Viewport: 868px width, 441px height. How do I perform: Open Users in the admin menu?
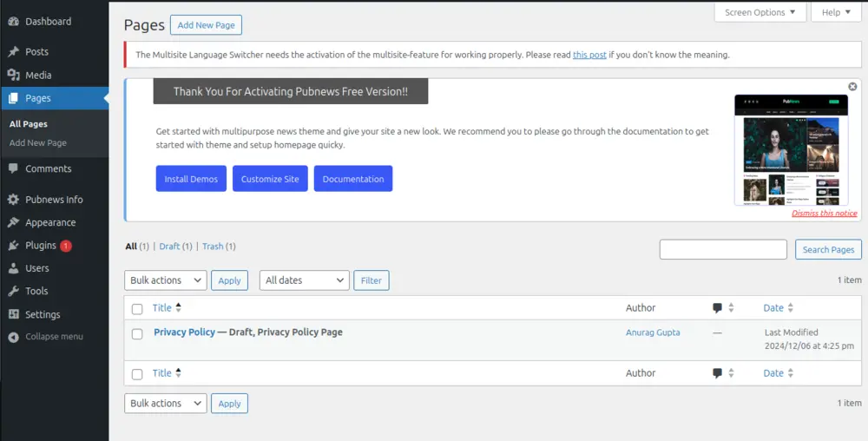coord(37,267)
